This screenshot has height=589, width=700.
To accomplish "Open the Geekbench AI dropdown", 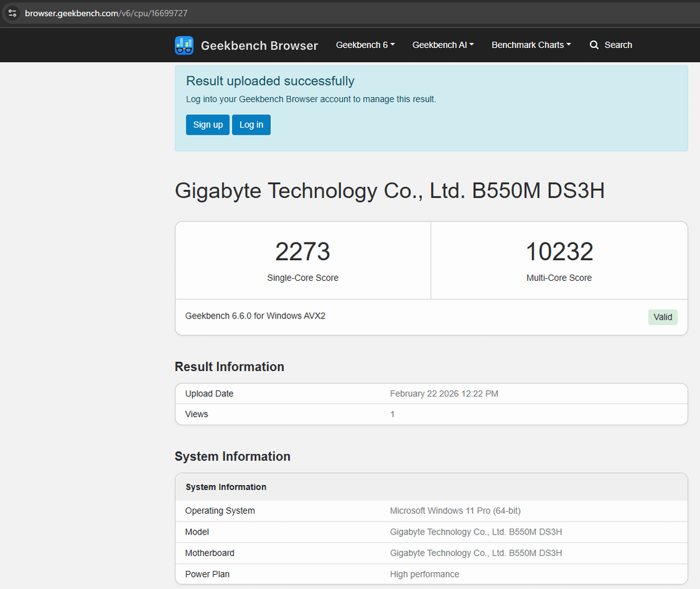I will pyautogui.click(x=443, y=45).
